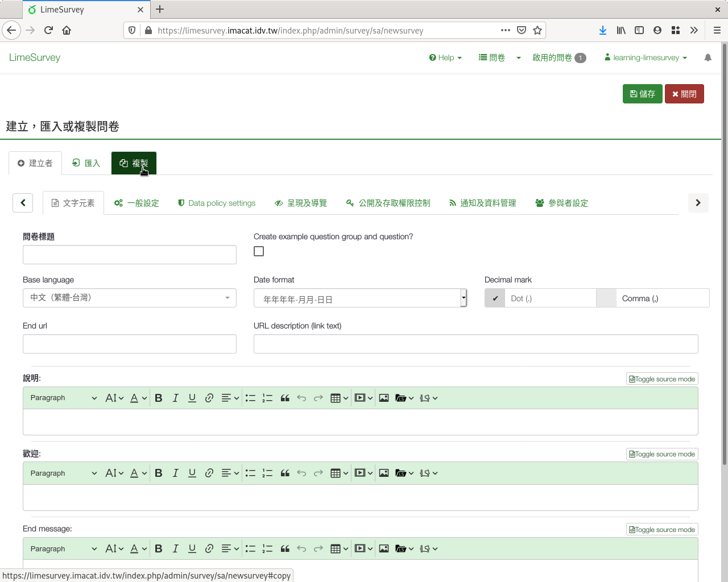Open font color picker in 歡迎 editor

click(138, 473)
